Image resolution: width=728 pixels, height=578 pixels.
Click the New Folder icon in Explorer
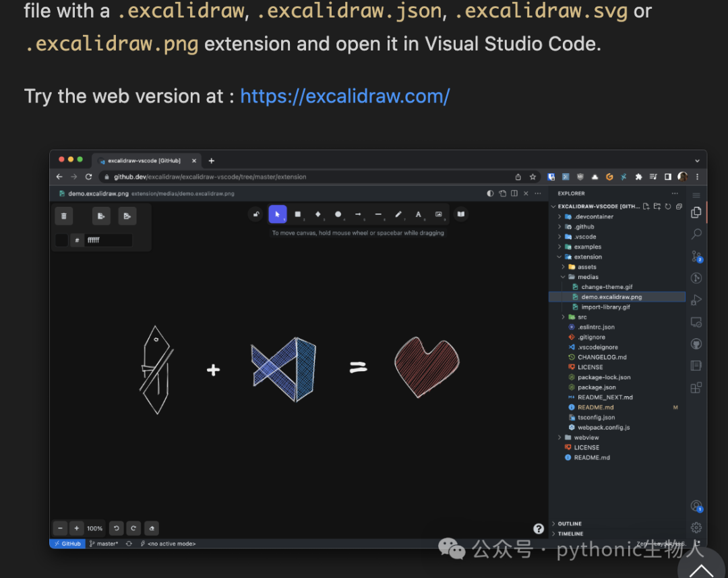[x=657, y=206]
